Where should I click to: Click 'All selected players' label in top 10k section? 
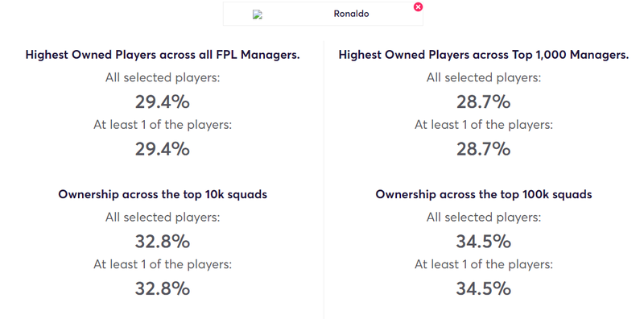click(163, 217)
